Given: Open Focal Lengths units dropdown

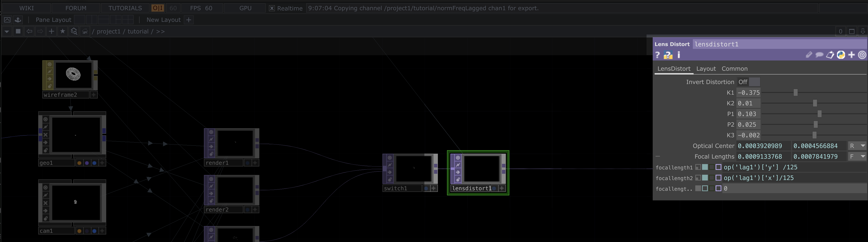Looking at the screenshot, I should (x=857, y=156).
